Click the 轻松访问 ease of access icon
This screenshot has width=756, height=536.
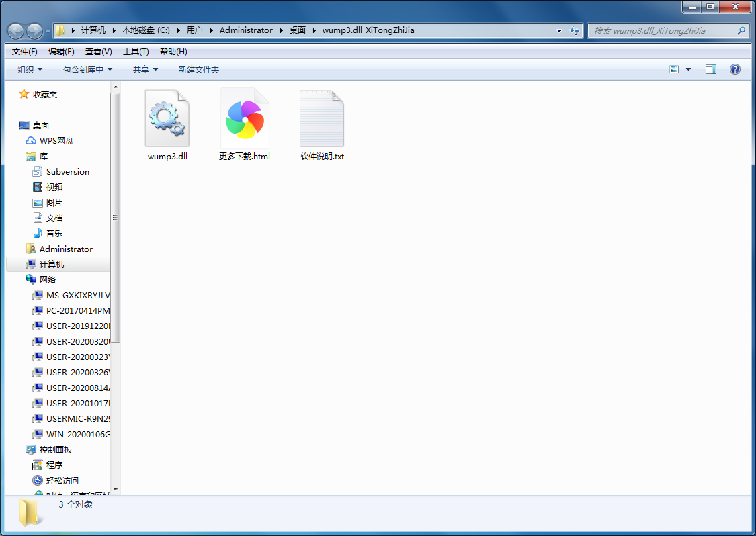tap(37, 480)
